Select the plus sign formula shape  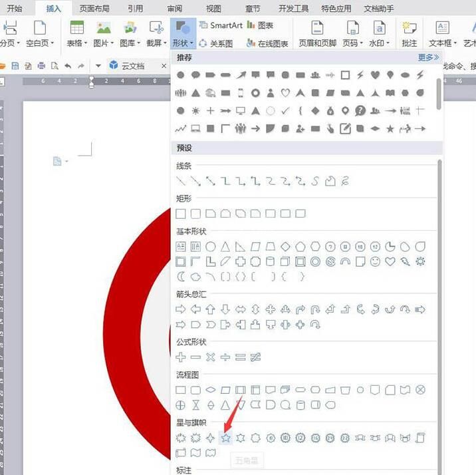tap(181, 357)
